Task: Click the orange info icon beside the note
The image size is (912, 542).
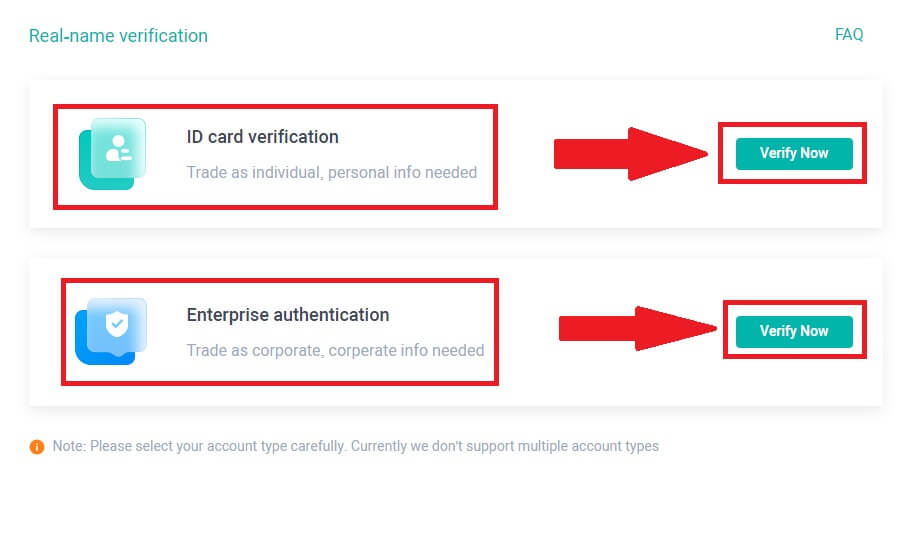Action: pos(37,447)
